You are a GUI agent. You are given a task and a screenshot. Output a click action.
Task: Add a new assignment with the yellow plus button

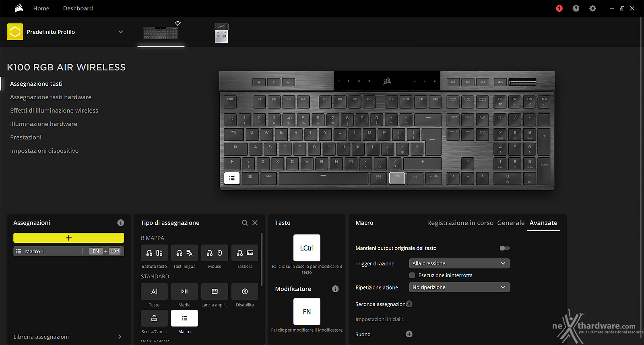[x=68, y=238]
